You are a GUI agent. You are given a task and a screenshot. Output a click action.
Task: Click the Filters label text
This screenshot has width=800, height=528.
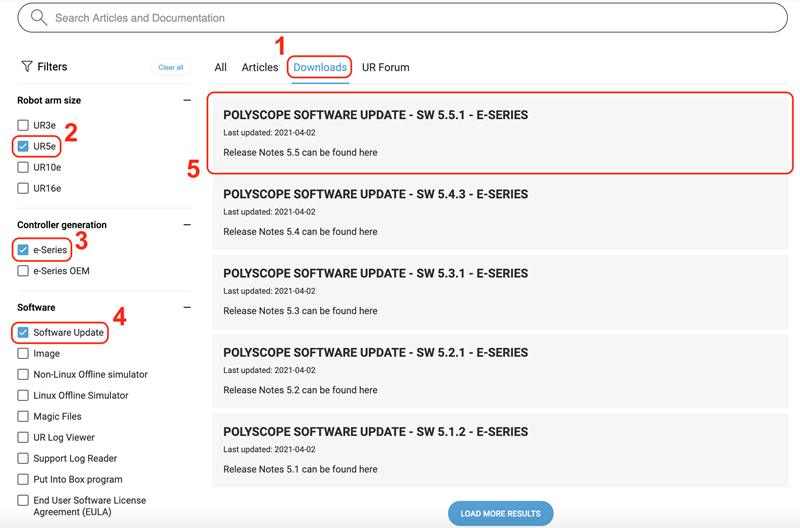point(52,66)
